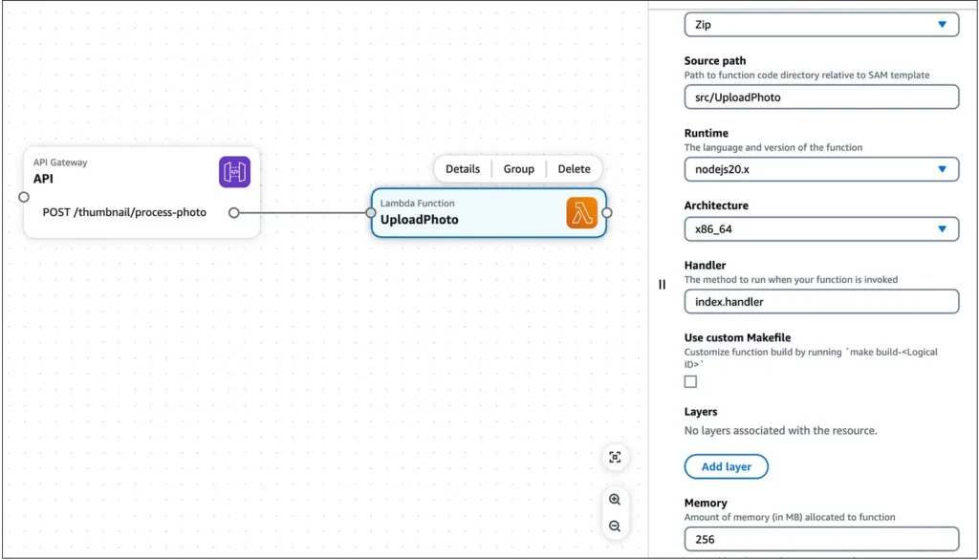979x560 pixels.
Task: Click 'No layers associated with the resource.' text
Action: pos(780,430)
